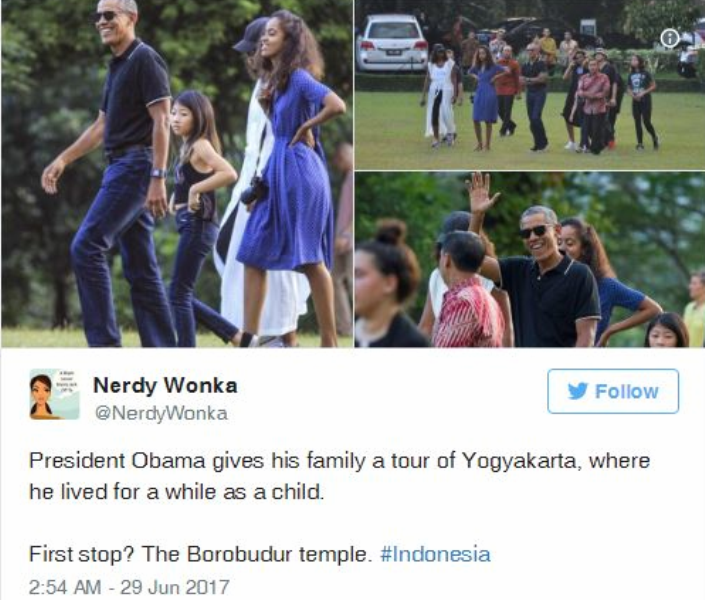Open the top-right group photo on the lawn
This screenshot has width=705, height=600.
530,84
